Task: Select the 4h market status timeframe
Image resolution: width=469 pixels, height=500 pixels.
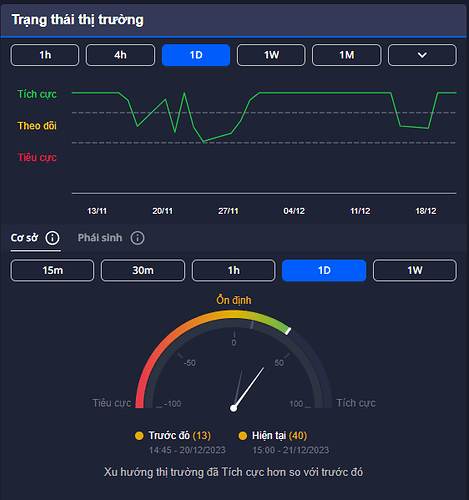Action: click(120, 55)
